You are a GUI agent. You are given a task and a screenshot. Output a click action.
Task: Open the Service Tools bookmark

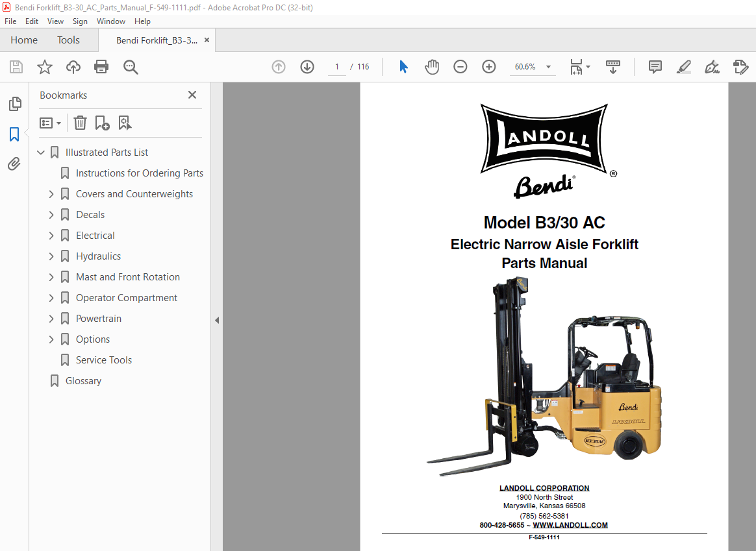[104, 360]
